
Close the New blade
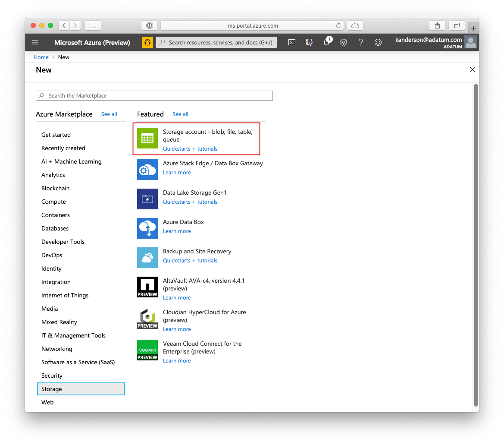pyautogui.click(x=472, y=69)
